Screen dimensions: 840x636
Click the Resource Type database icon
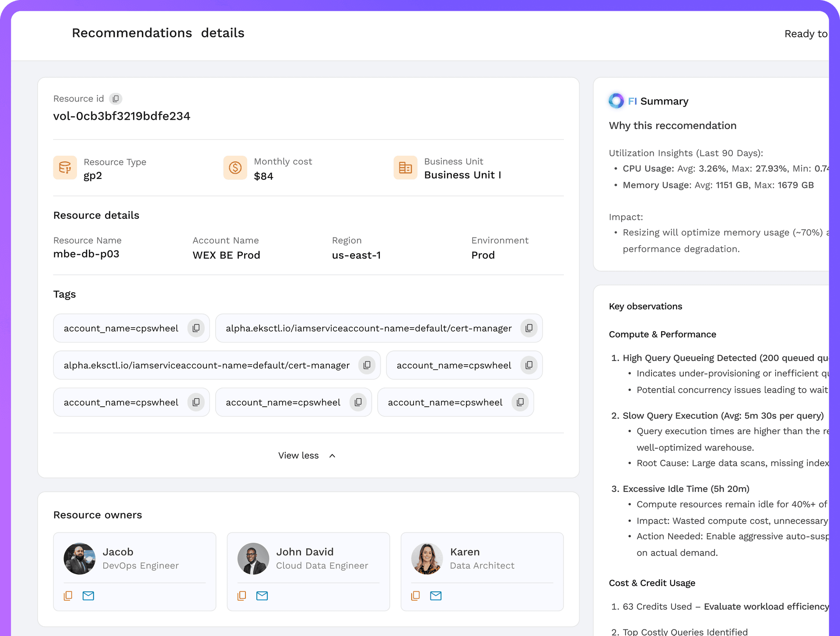[x=65, y=168]
